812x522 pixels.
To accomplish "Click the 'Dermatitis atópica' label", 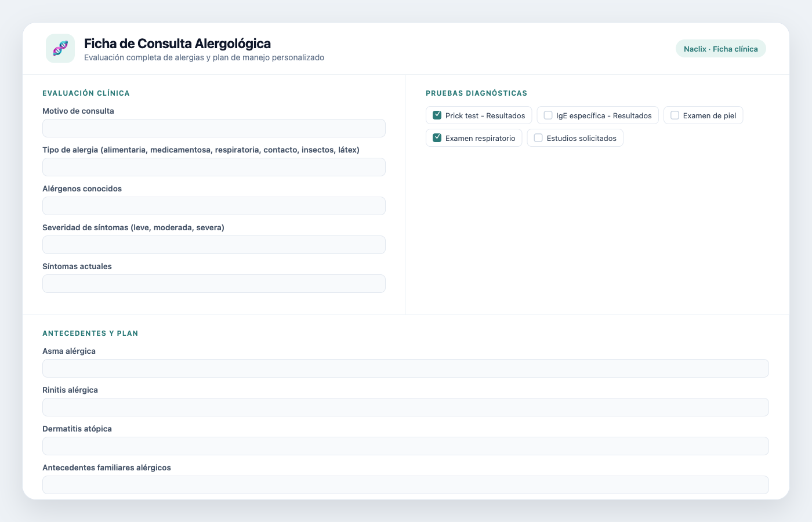I will point(77,429).
